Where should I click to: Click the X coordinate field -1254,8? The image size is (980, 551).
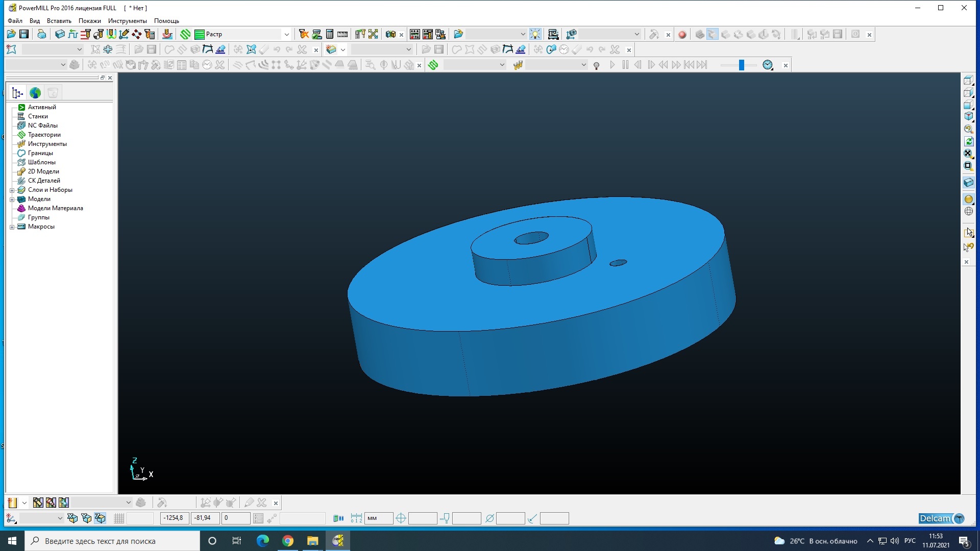175,518
